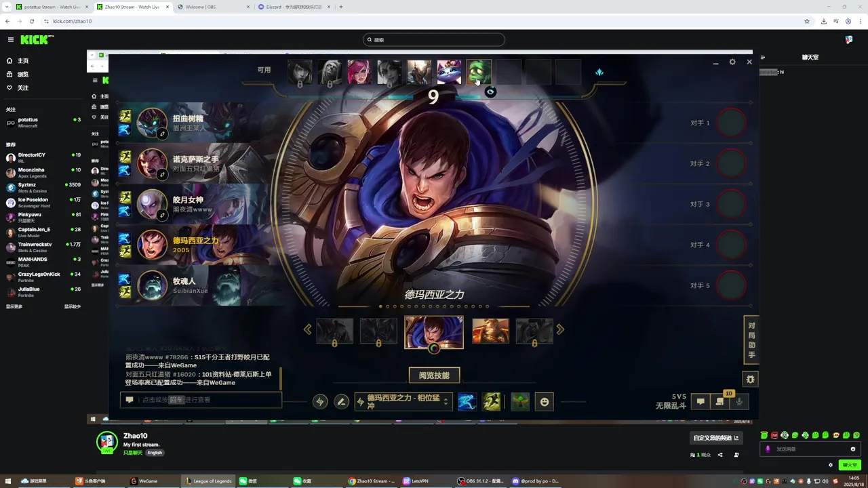Open rune page dropdown 德玛西亚之力 - 相位猛冲
The height and width of the screenshot is (488, 868).
point(403,402)
